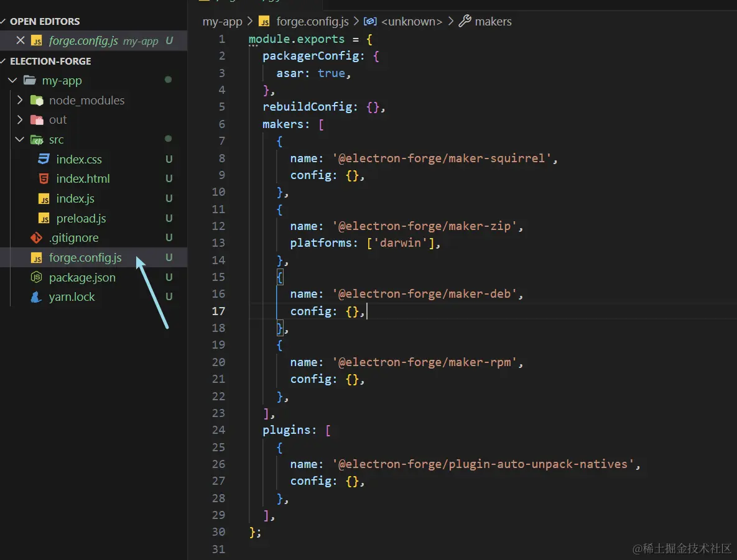Click the symbol icon before <unknown> breadcrumb
Image resolution: width=737 pixels, height=560 pixels.
tap(371, 21)
